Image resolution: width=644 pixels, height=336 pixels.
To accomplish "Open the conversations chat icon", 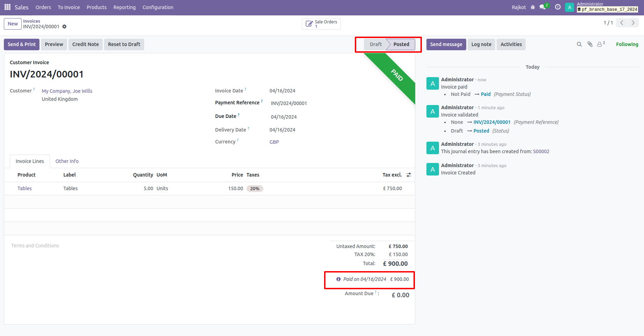I will pos(543,7).
